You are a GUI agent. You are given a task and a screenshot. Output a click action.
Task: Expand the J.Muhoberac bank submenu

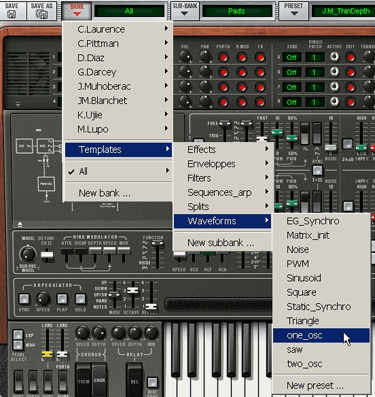pyautogui.click(x=118, y=87)
